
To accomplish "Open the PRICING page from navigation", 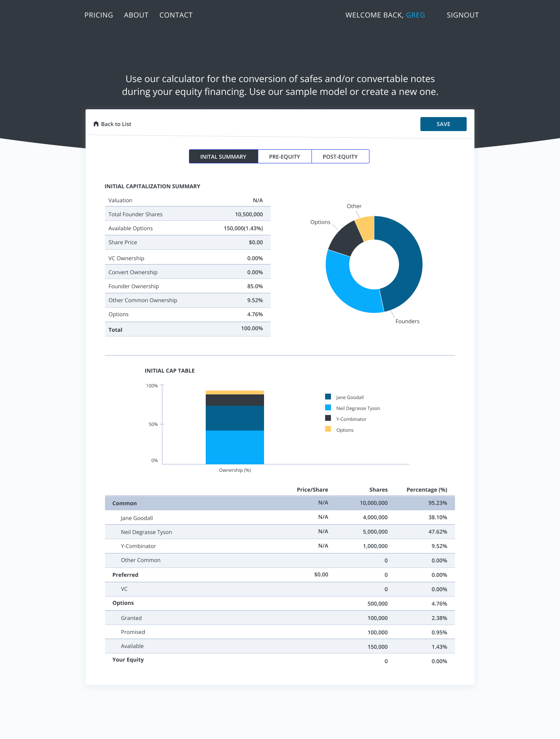I will coord(98,15).
